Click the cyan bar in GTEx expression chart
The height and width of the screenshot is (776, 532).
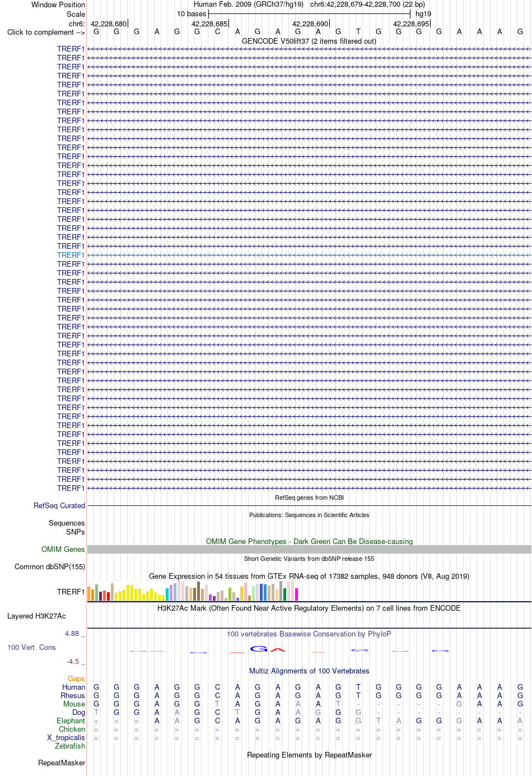click(x=167, y=594)
